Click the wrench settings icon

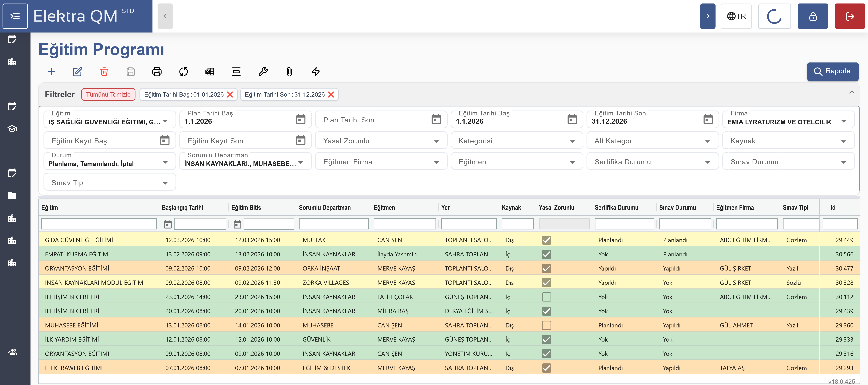[263, 71]
